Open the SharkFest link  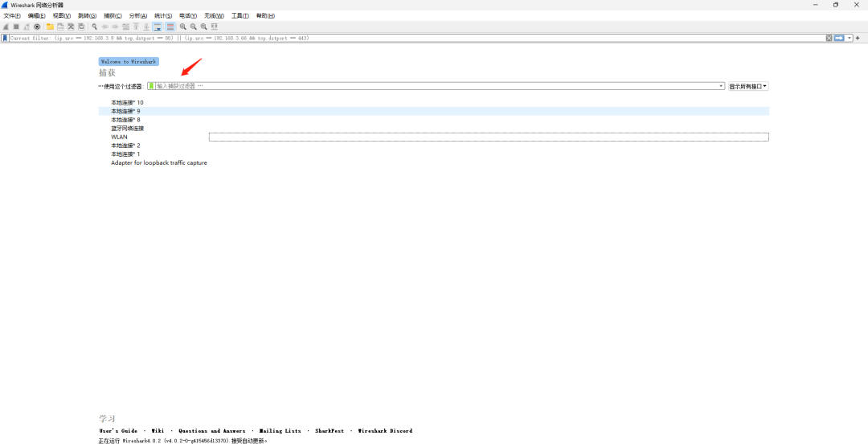click(330, 431)
